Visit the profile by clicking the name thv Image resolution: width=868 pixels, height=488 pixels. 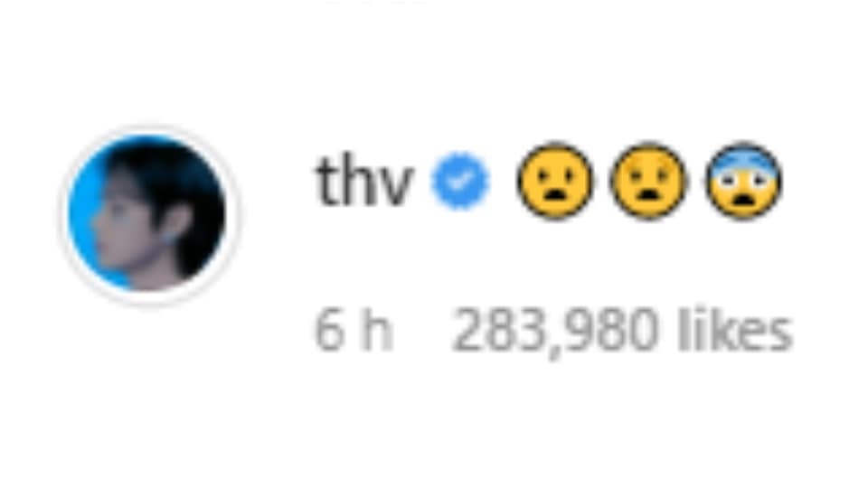click(x=364, y=181)
